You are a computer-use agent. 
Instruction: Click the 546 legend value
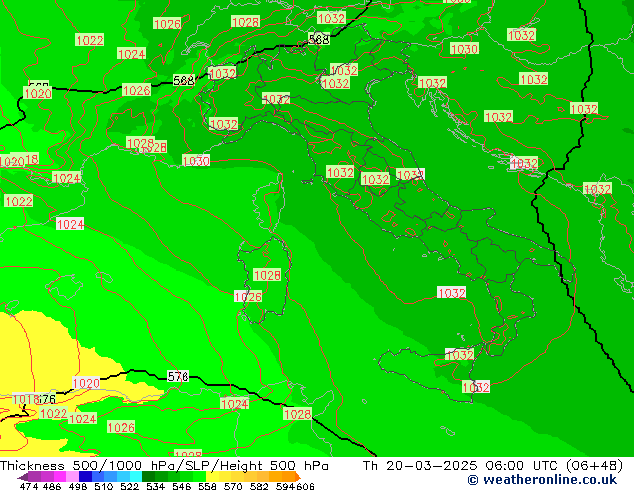point(182,486)
